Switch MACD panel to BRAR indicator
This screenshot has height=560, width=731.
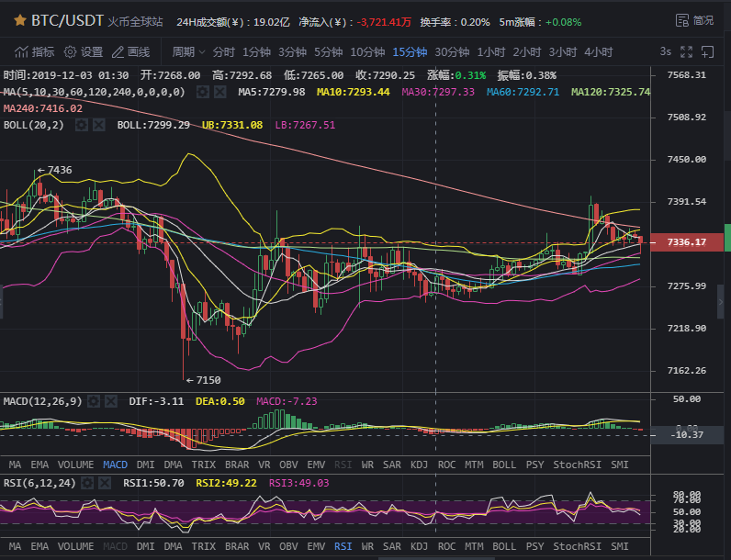tap(237, 465)
